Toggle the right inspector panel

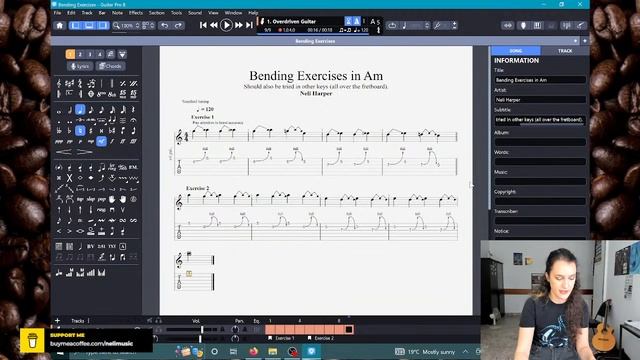pyautogui.click(x=103, y=25)
